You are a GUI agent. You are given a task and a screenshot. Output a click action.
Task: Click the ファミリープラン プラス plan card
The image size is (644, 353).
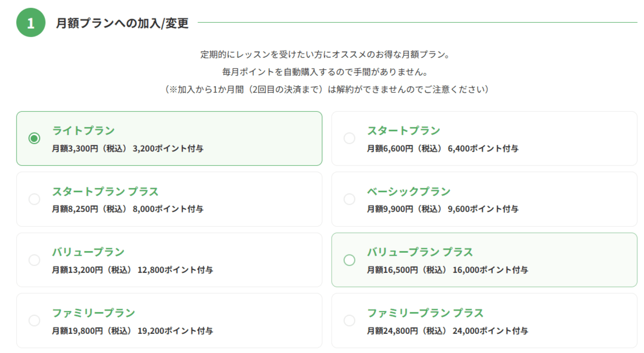(x=483, y=320)
